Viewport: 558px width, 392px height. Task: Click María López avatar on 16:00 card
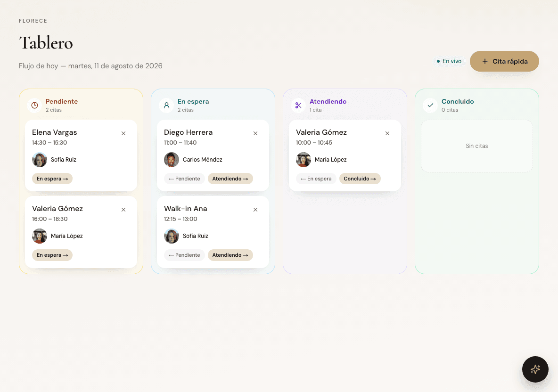40,236
